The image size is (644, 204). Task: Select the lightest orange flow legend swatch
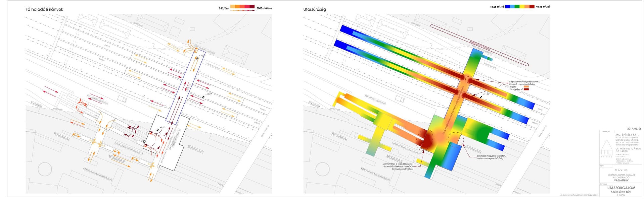click(x=233, y=7)
